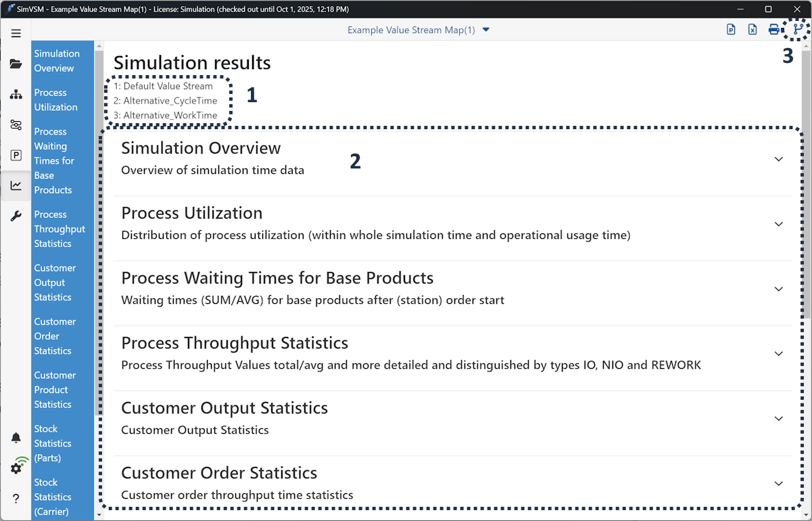Click Process Waiting Times for Base Products heading

point(277,278)
